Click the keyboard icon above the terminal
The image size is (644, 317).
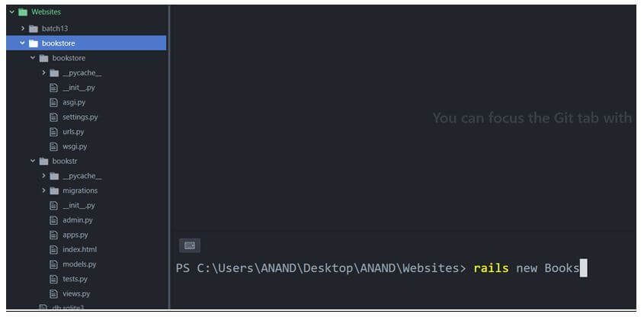[x=190, y=245]
